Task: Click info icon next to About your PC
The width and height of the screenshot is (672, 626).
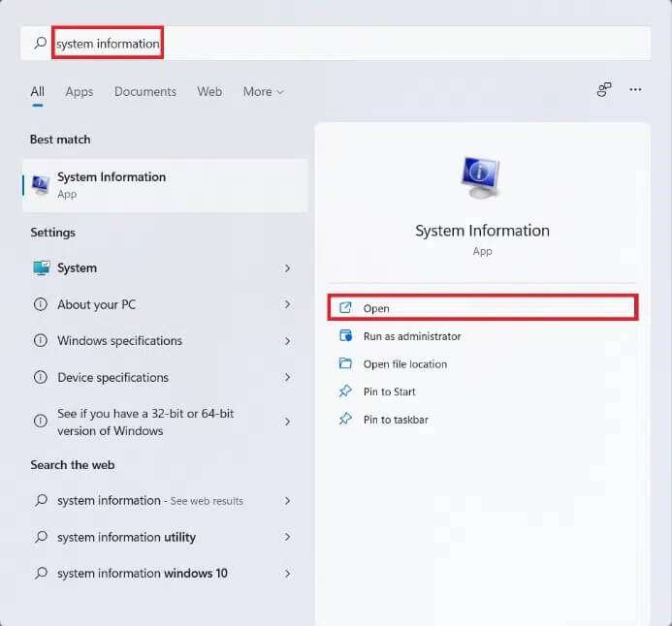Action: (41, 304)
